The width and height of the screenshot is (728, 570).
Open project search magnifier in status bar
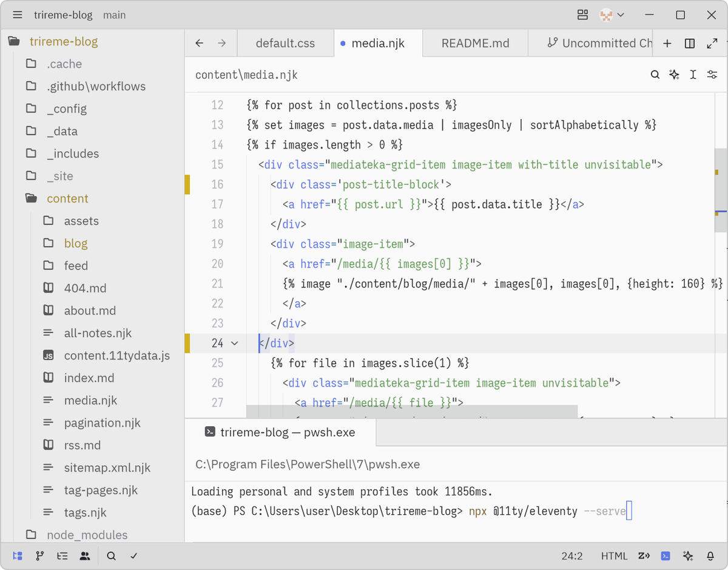click(112, 555)
